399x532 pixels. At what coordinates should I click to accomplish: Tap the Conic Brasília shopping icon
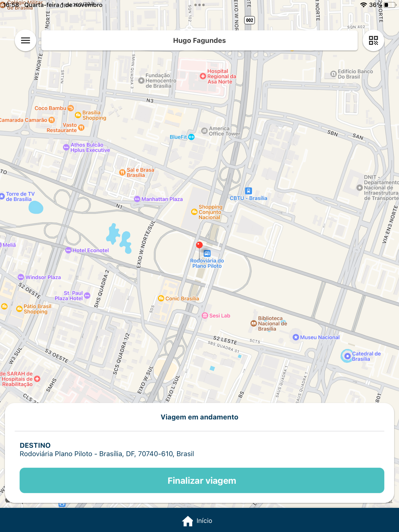(161, 298)
